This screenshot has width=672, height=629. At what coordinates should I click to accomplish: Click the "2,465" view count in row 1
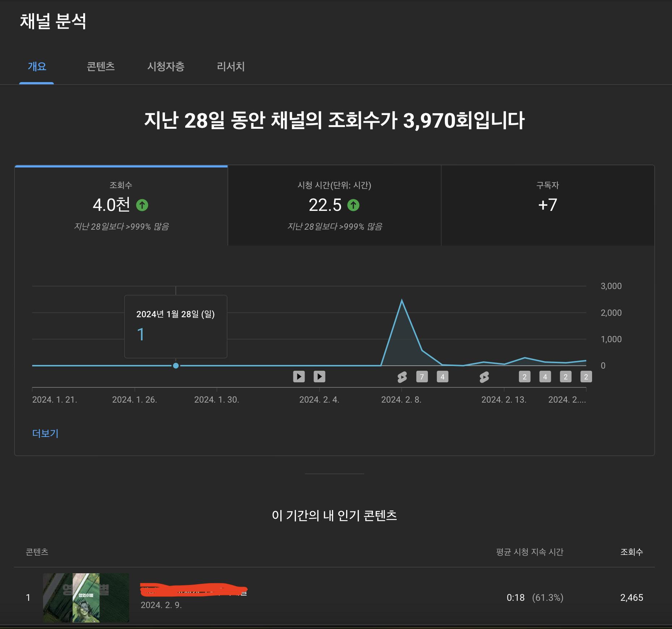632,598
